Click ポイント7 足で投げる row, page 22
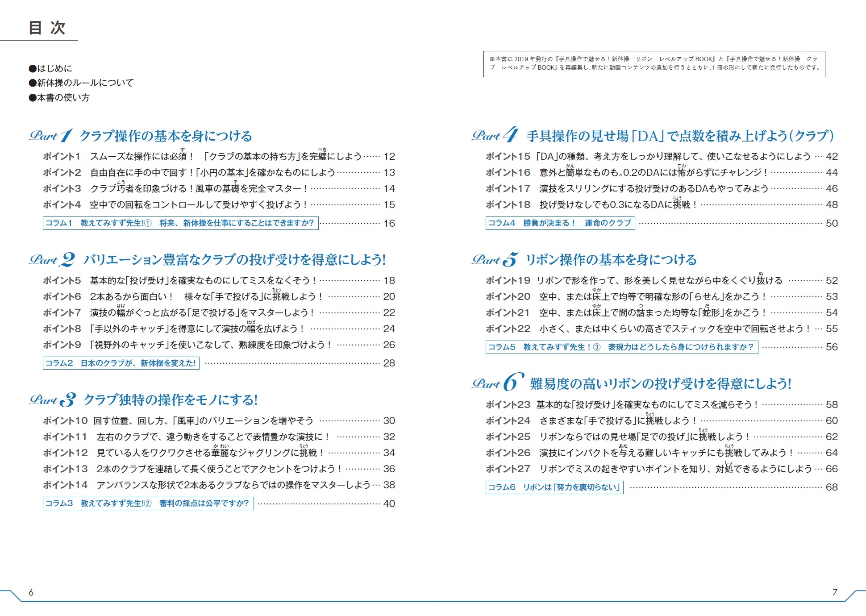 click(x=219, y=312)
